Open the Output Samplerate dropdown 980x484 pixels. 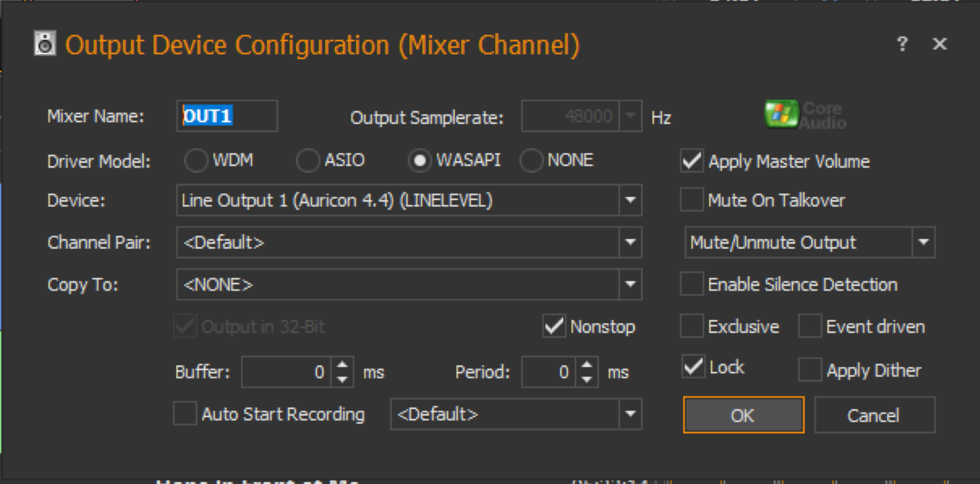(630, 116)
